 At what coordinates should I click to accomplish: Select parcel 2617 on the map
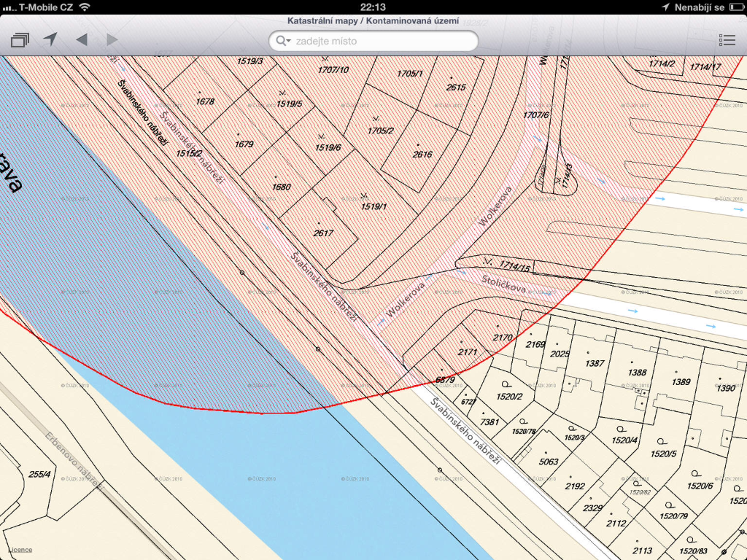click(323, 233)
